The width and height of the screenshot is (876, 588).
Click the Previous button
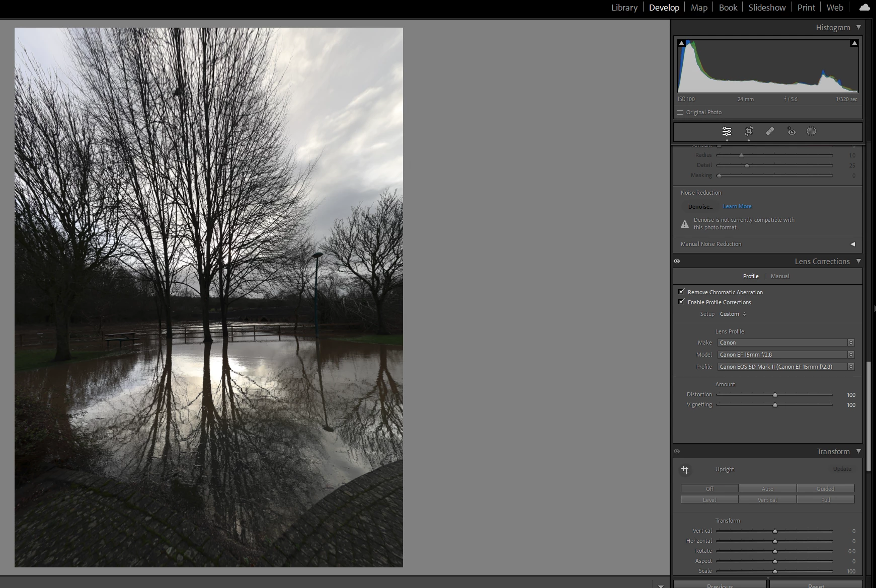[x=720, y=584]
